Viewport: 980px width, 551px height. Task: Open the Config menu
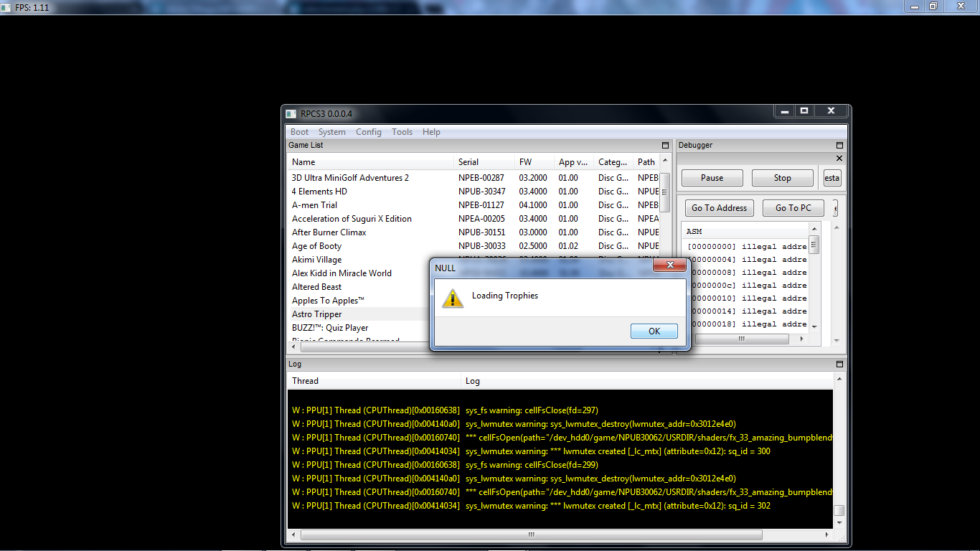point(369,132)
